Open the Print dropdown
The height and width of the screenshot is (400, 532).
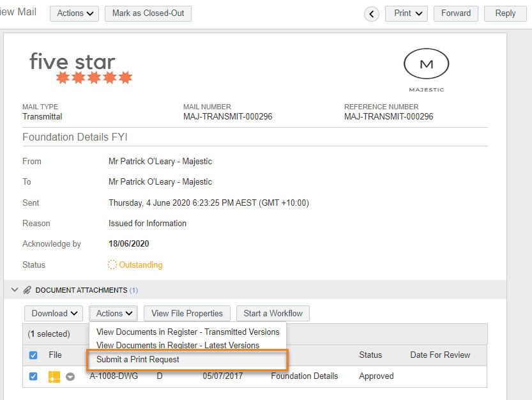[406, 13]
